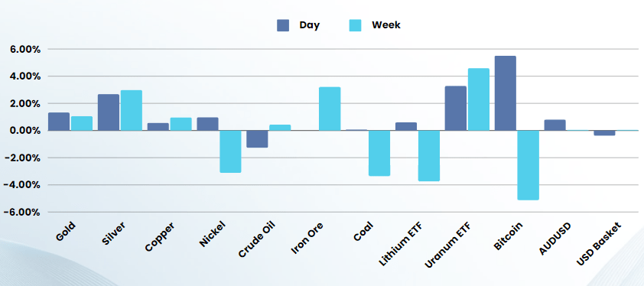
Task: Click the Uranum ETF Week bar
Action: [479, 99]
